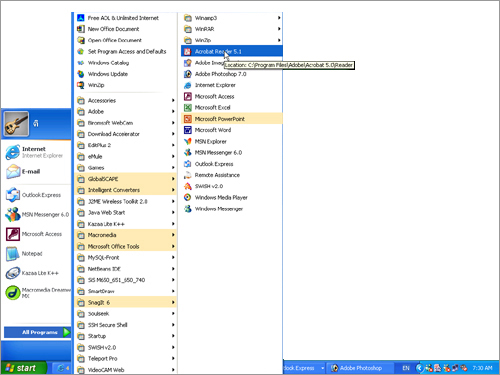Viewport: 500px width, 375px height.
Task: Click the Windows Catalog icon
Action: [81, 63]
